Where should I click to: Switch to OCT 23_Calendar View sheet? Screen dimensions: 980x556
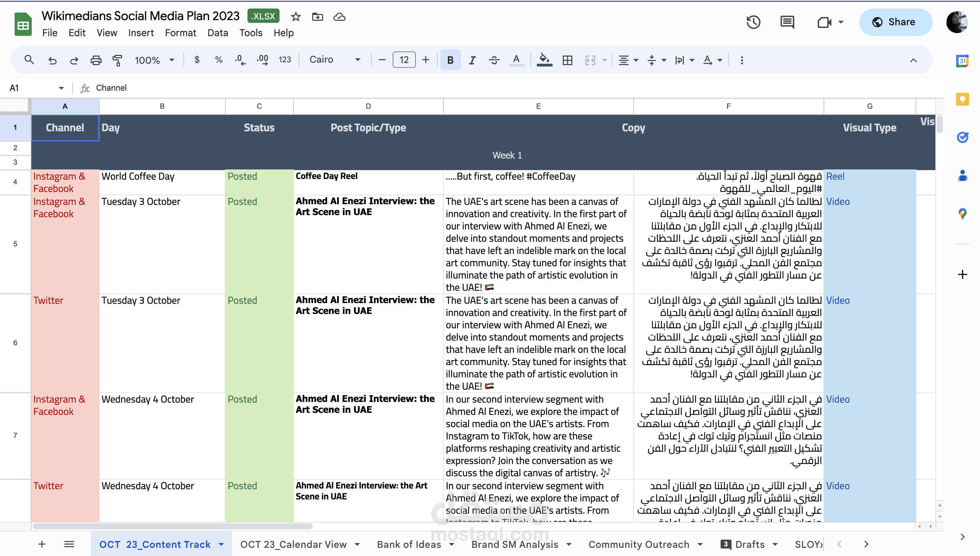[x=293, y=544]
